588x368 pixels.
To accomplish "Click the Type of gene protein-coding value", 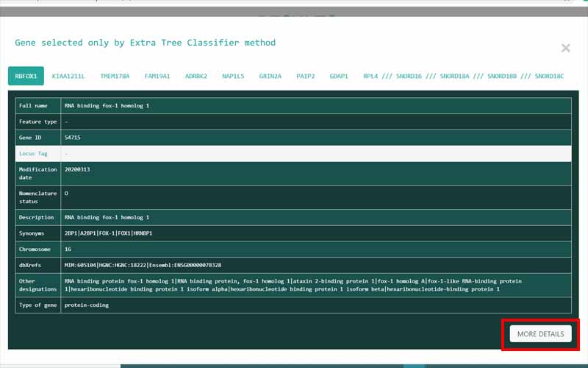I will [x=87, y=305].
